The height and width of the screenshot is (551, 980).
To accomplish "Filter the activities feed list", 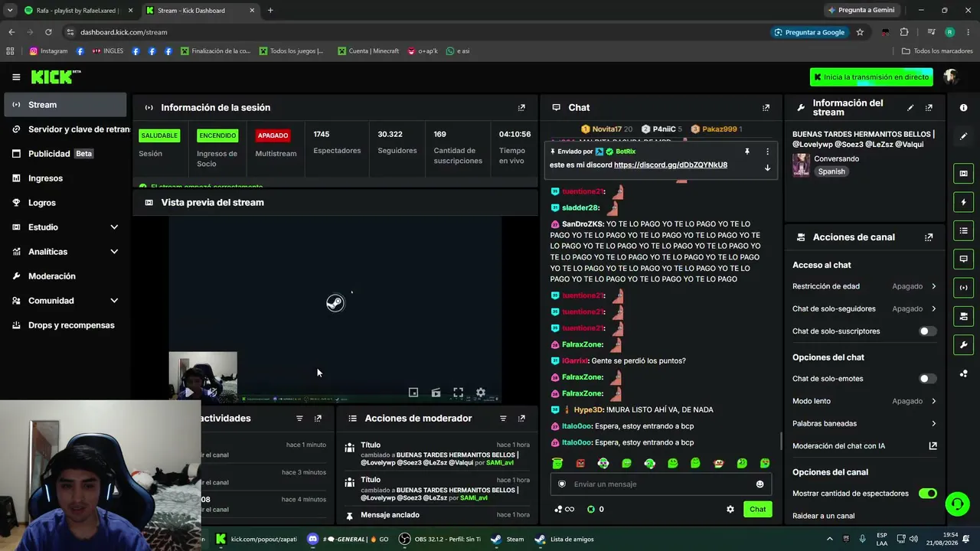I will point(299,419).
